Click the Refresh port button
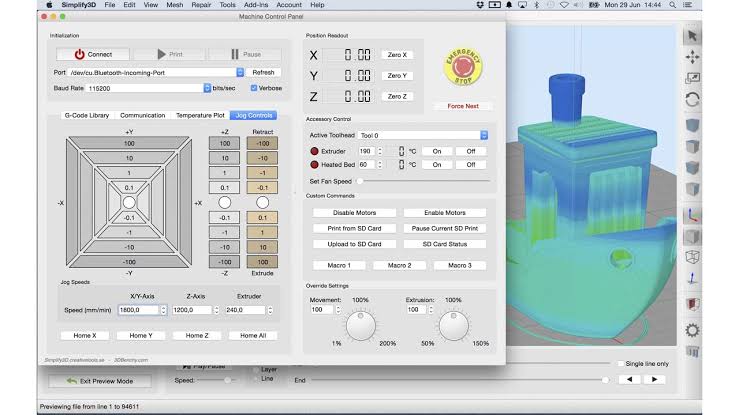 (x=263, y=73)
